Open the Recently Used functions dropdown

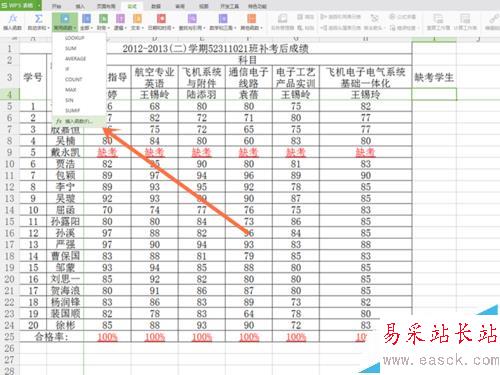65,22
